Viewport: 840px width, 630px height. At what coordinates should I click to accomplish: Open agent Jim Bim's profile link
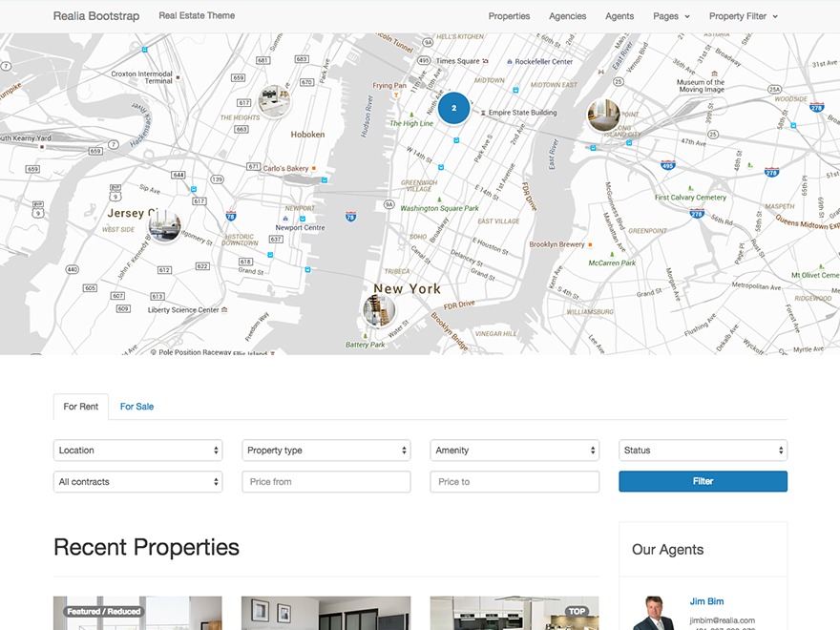[x=706, y=601]
